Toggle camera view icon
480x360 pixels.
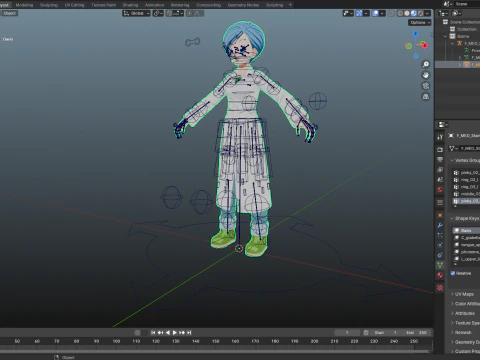point(426,86)
